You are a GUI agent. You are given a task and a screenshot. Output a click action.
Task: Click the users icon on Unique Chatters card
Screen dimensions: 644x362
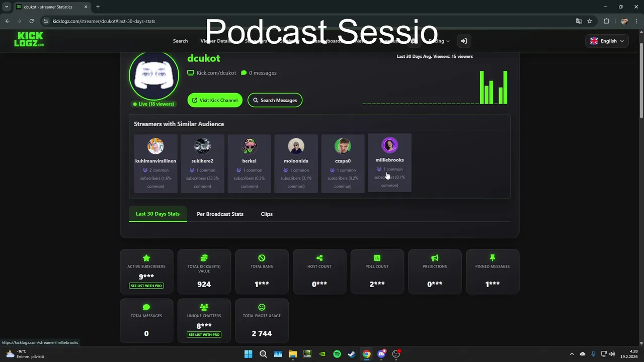(204, 307)
